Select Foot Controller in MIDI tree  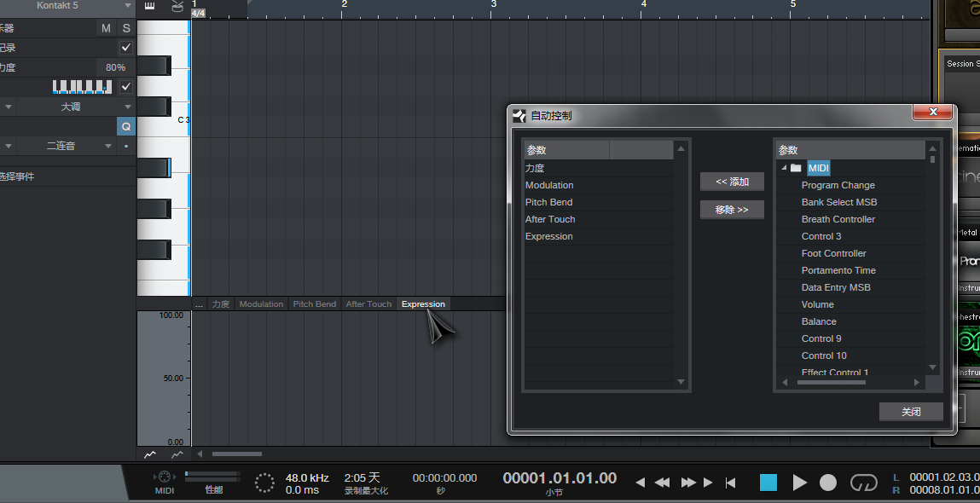[x=834, y=253]
